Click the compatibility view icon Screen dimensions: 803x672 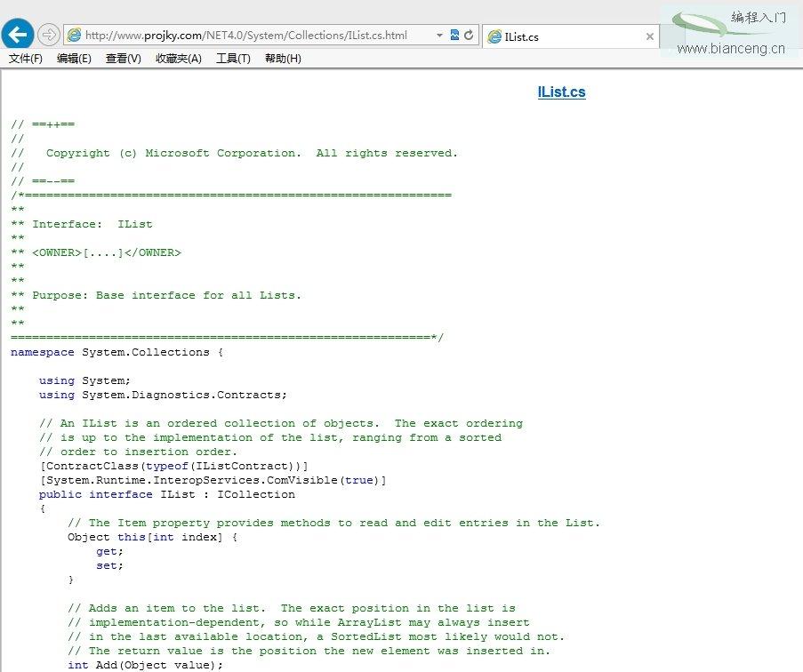click(x=454, y=35)
